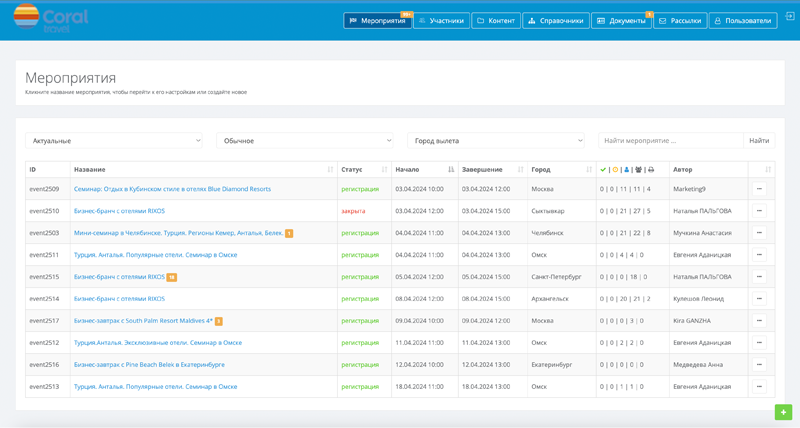Click sort icon on Название column
Screen dimensions: 800x428
330,170
